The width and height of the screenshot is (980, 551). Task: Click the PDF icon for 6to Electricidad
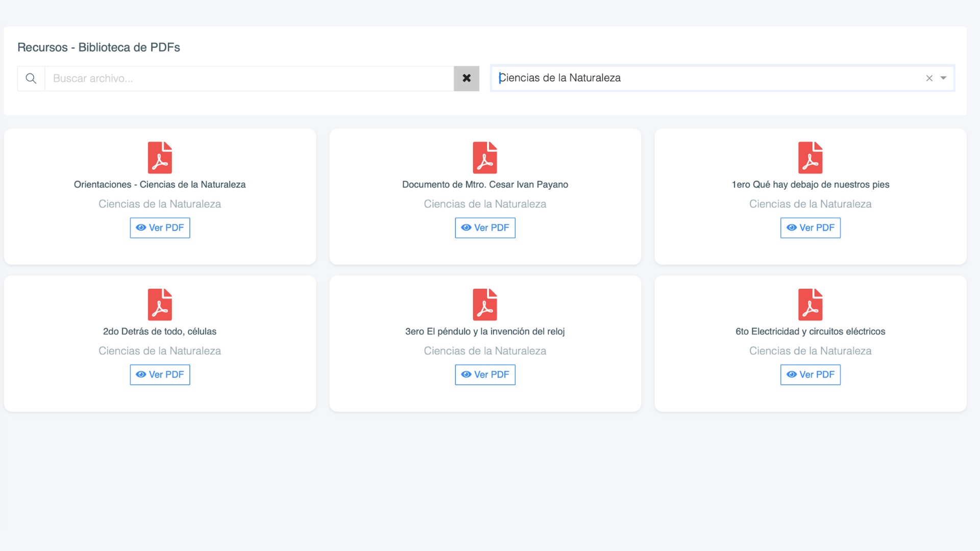[810, 305]
